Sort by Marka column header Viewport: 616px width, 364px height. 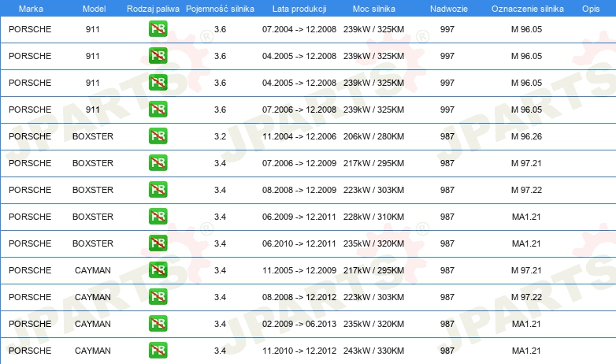31,9
